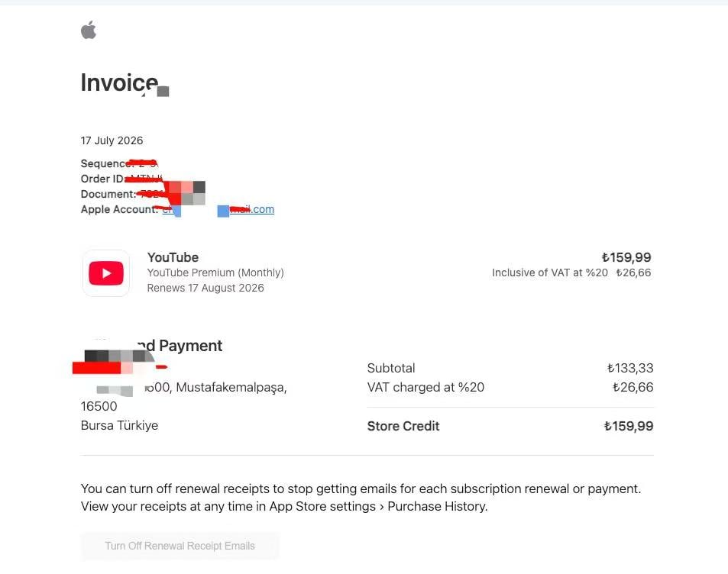Click Turn Off Renewal Receipt Emails button
728x574 pixels.
[x=180, y=546]
